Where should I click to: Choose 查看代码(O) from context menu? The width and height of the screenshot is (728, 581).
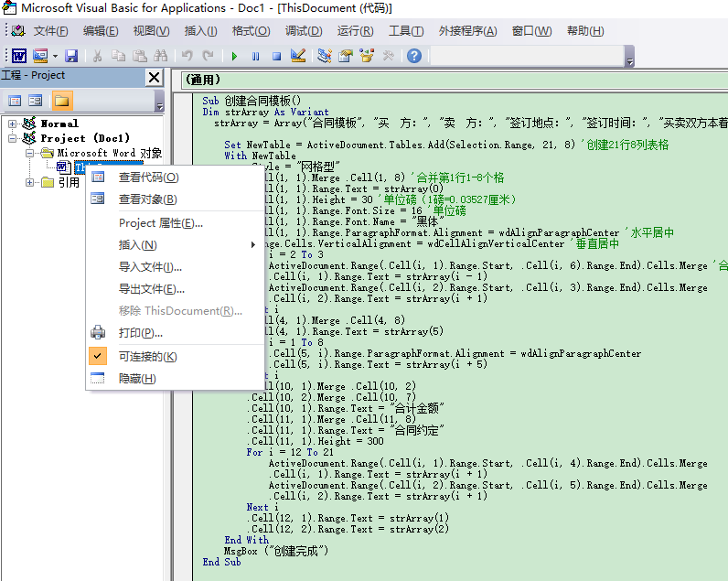point(175,177)
